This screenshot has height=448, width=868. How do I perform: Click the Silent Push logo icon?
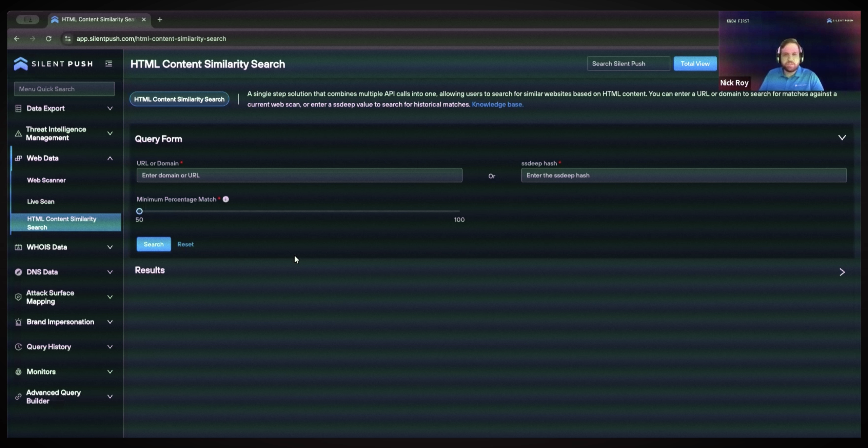click(x=21, y=64)
